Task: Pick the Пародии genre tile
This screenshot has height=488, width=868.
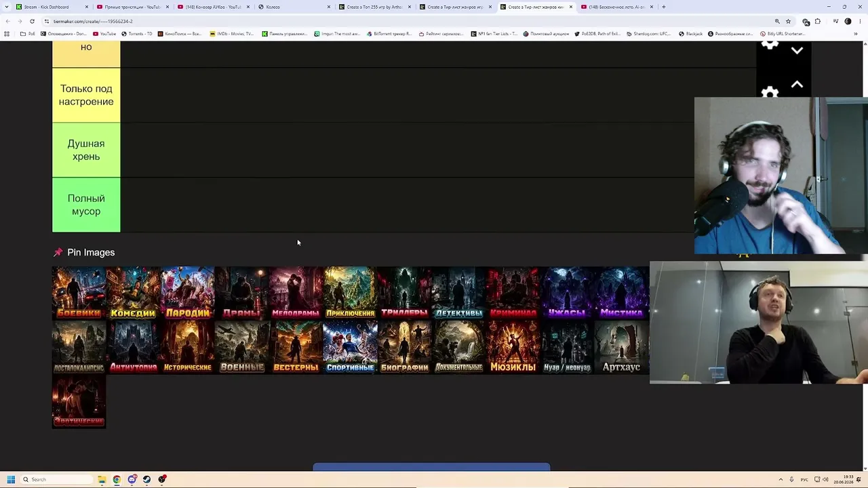Action: coord(188,293)
